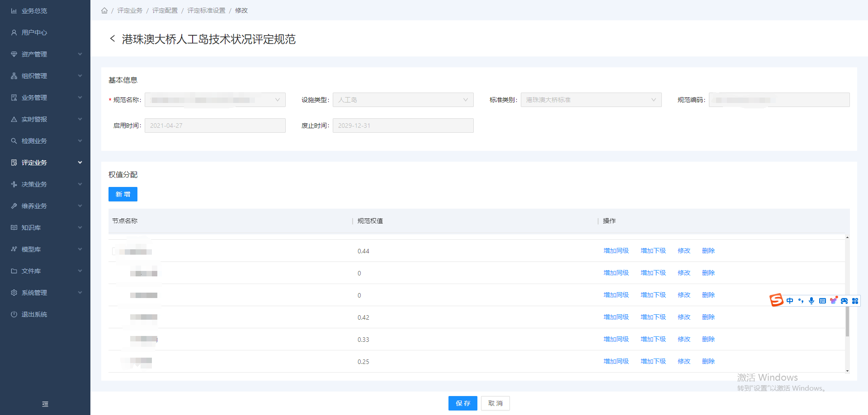Screen dimensions: 868x415
Task: Click the 0.44 weight value
Action: pyautogui.click(x=363, y=251)
